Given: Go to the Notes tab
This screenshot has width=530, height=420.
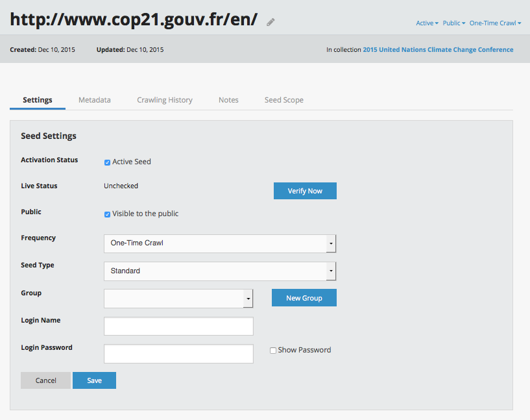Looking at the screenshot, I should [228, 100].
